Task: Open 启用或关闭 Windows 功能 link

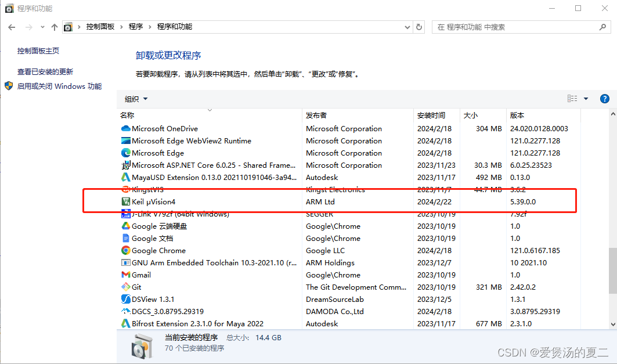Action: click(59, 86)
